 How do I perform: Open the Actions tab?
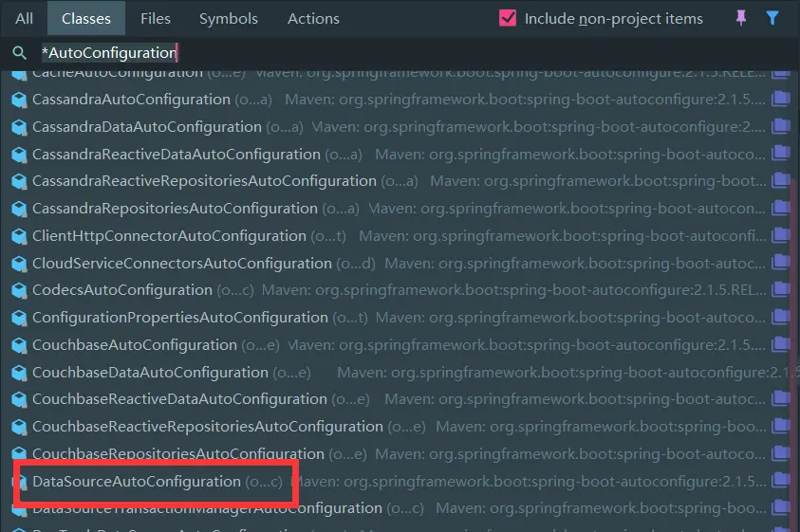coord(313,18)
